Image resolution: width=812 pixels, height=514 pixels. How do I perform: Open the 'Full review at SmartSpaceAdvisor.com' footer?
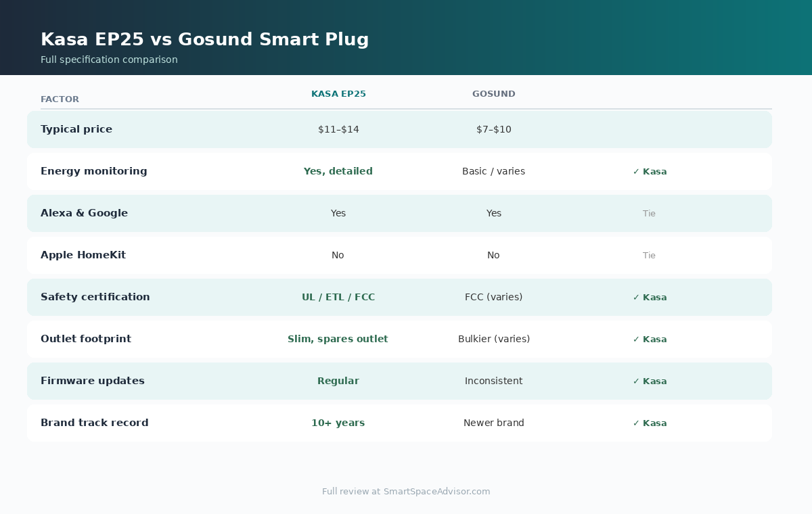pos(406,492)
